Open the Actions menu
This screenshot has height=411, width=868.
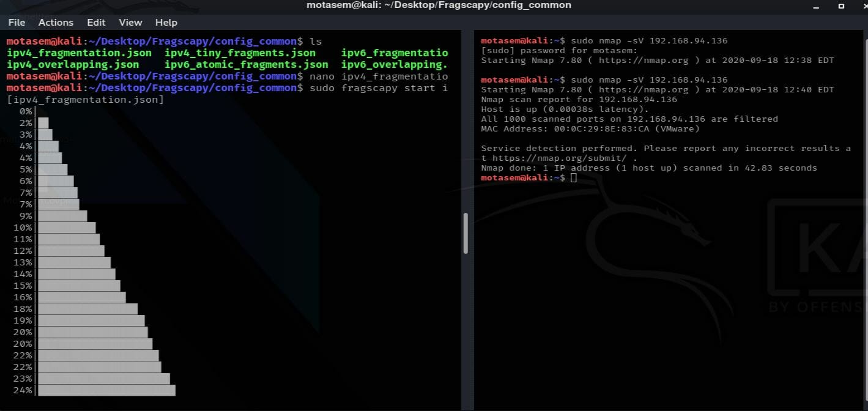pos(56,22)
